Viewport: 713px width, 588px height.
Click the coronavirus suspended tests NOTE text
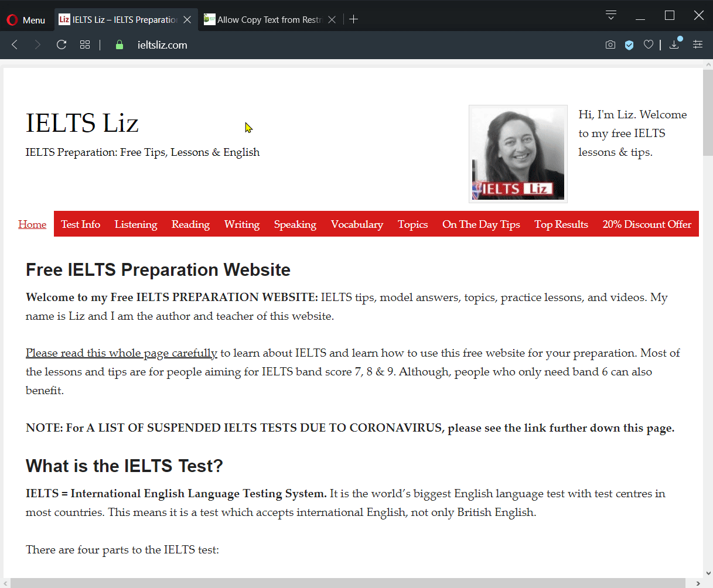click(350, 428)
